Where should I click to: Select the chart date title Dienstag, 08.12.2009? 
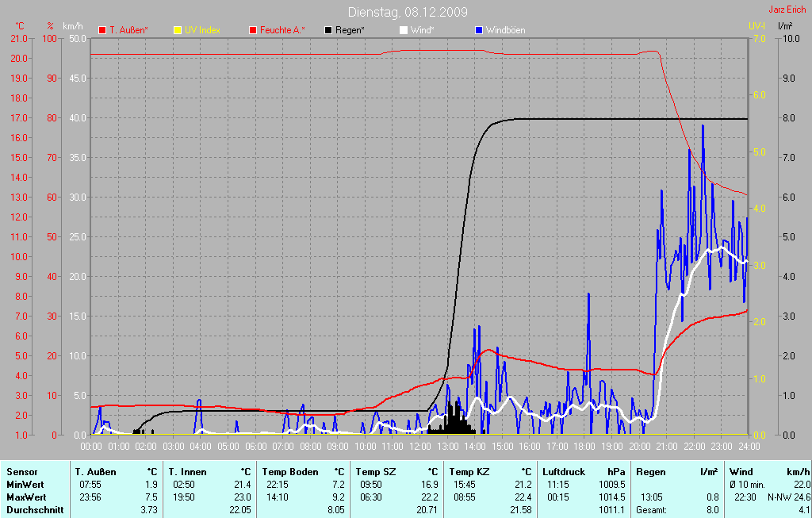pos(408,12)
